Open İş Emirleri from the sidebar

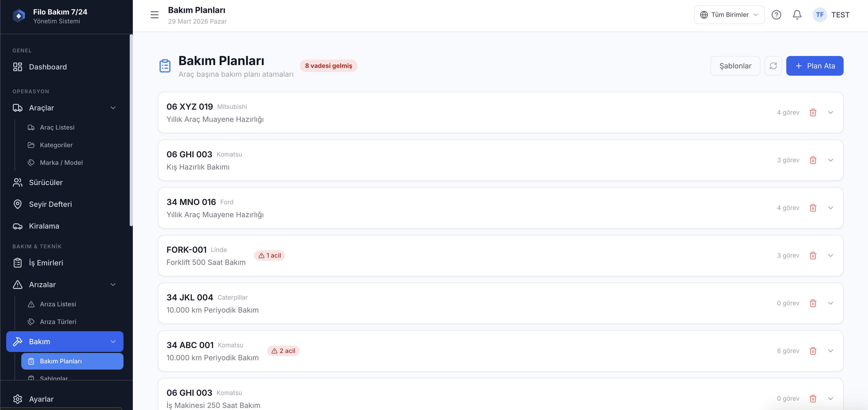46,263
